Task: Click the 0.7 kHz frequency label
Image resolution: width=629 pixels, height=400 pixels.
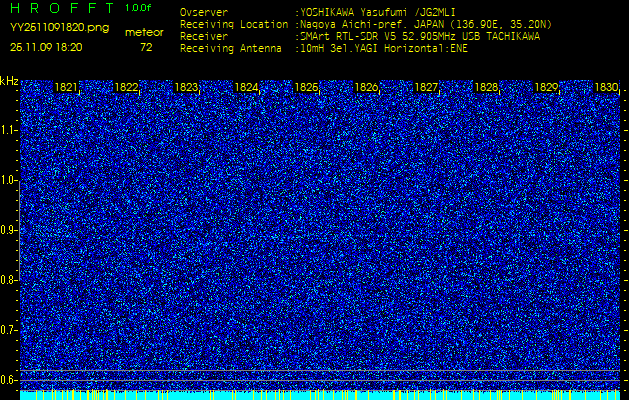Action: point(8,330)
